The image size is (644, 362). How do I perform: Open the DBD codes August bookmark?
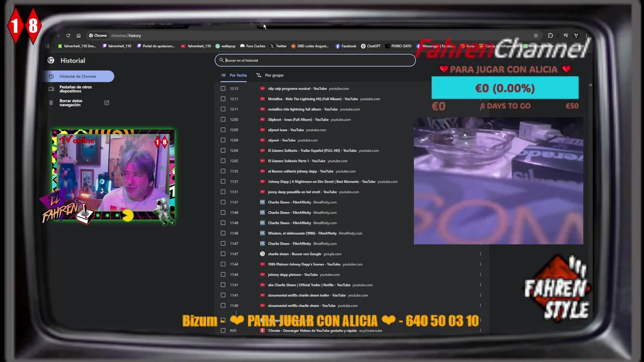point(310,46)
